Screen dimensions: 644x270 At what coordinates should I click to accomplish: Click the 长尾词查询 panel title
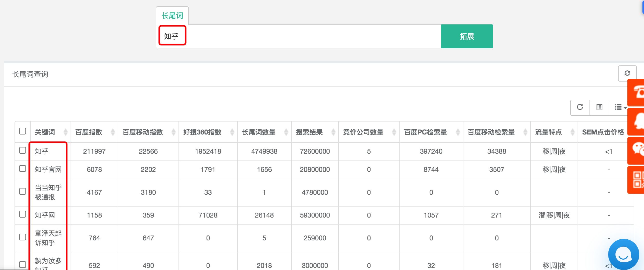tap(30, 75)
